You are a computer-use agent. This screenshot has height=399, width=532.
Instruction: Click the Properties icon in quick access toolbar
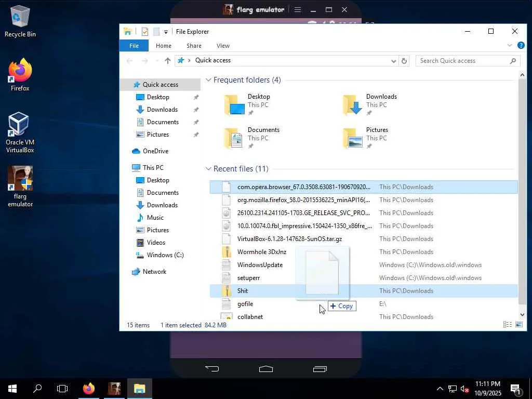coord(145,32)
